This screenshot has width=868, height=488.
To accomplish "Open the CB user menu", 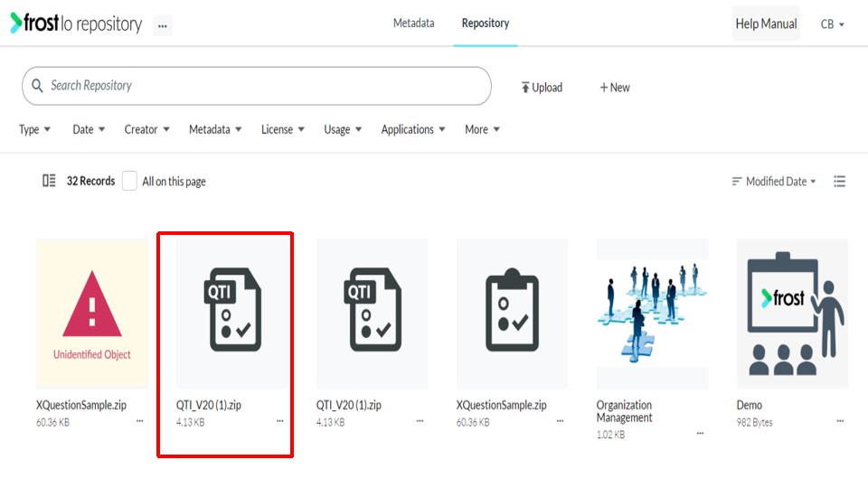I will click(832, 24).
